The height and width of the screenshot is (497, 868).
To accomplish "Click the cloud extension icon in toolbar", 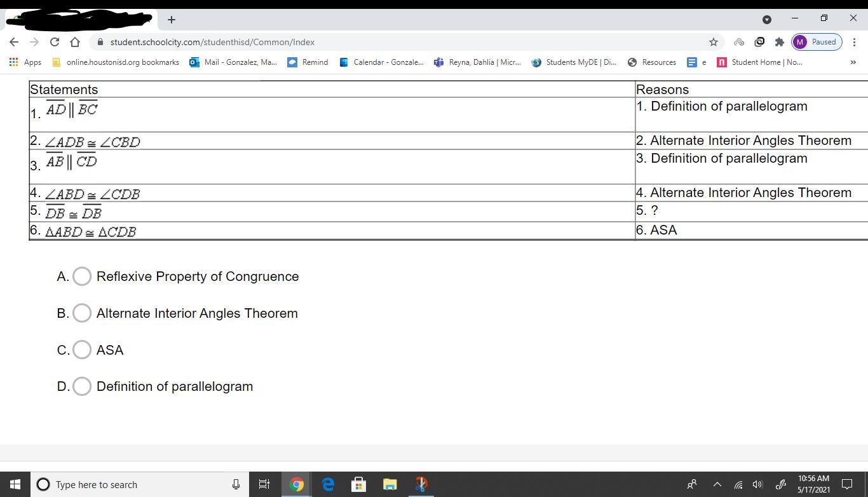I will [x=738, y=42].
